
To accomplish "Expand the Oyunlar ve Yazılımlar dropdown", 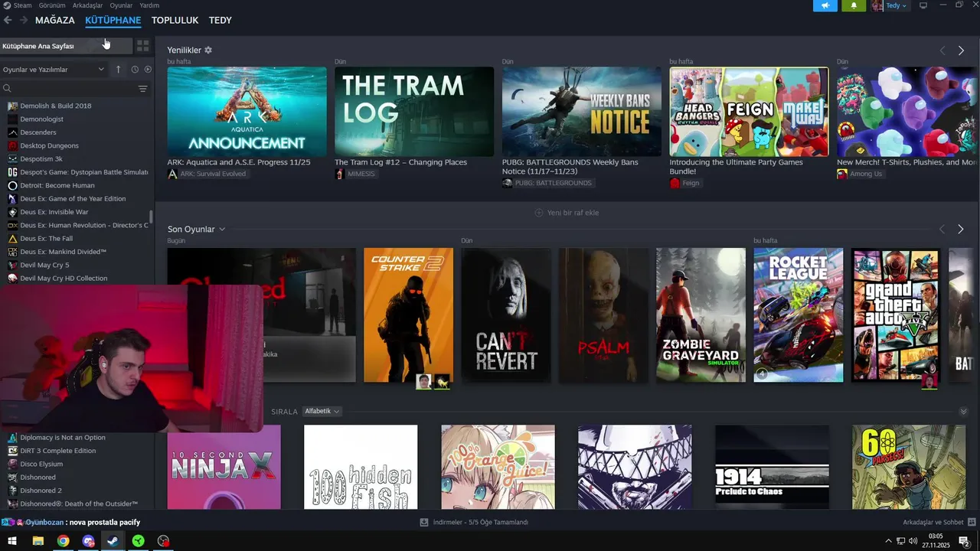I will coord(53,69).
